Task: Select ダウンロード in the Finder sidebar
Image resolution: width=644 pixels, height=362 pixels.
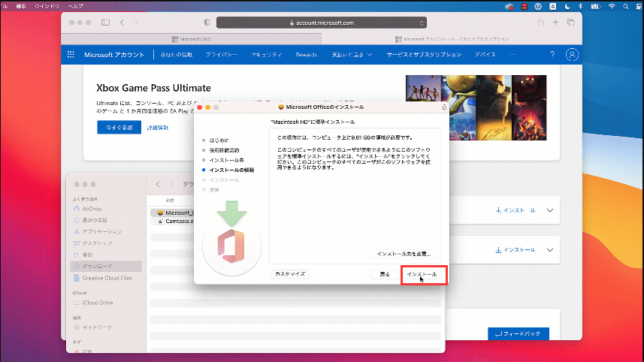Action: tap(97, 267)
